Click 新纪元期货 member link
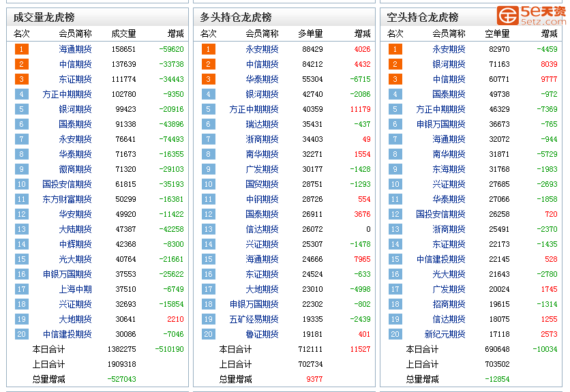 [x=445, y=334]
